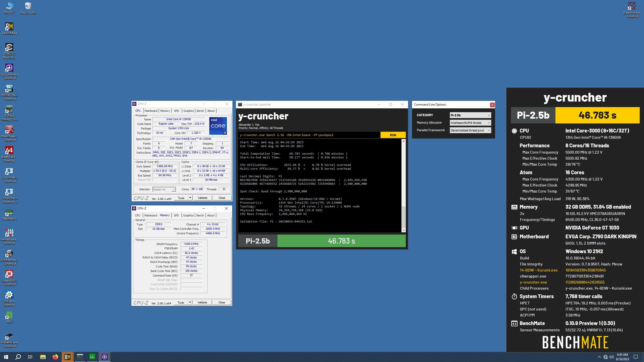Click the y-cruncher command line field
The height and width of the screenshot is (362, 644).
point(309,135)
